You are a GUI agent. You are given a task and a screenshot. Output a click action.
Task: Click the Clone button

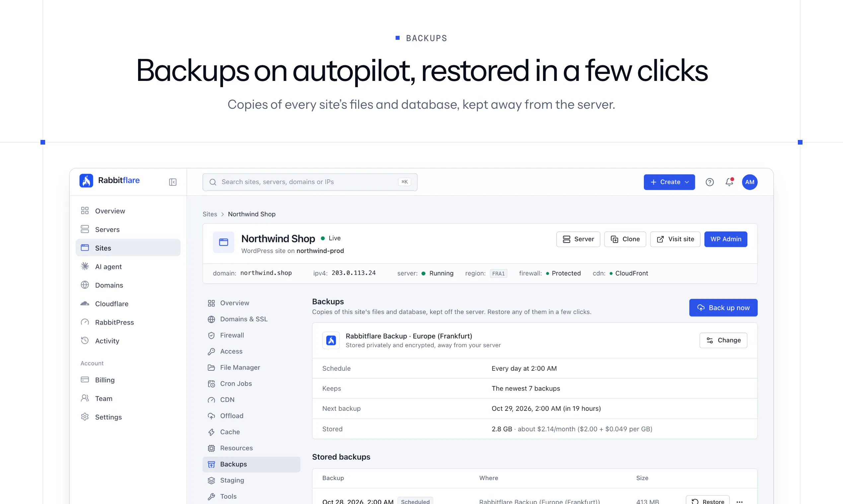pyautogui.click(x=625, y=239)
